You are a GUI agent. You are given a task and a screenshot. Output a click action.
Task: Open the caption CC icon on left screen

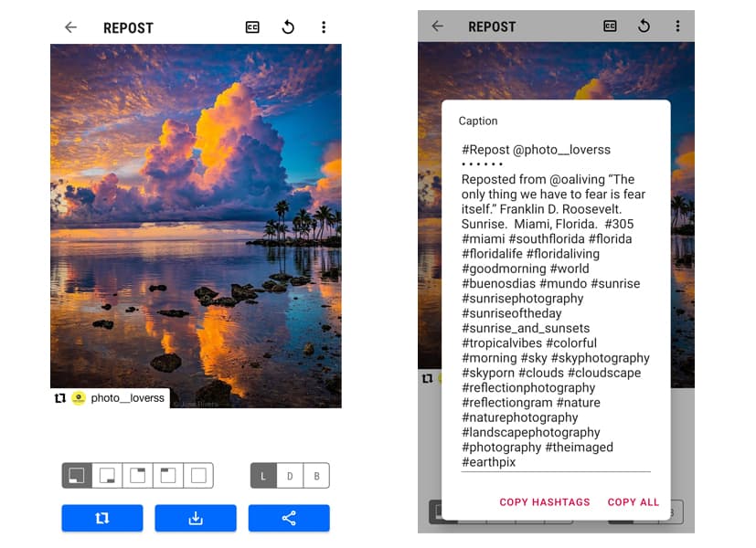point(252,27)
